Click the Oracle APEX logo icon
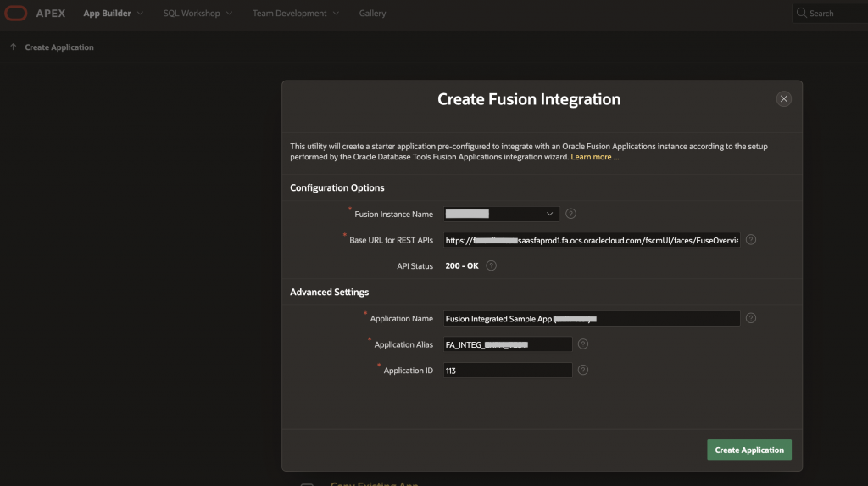Image resolution: width=868 pixels, height=486 pixels. (x=17, y=14)
